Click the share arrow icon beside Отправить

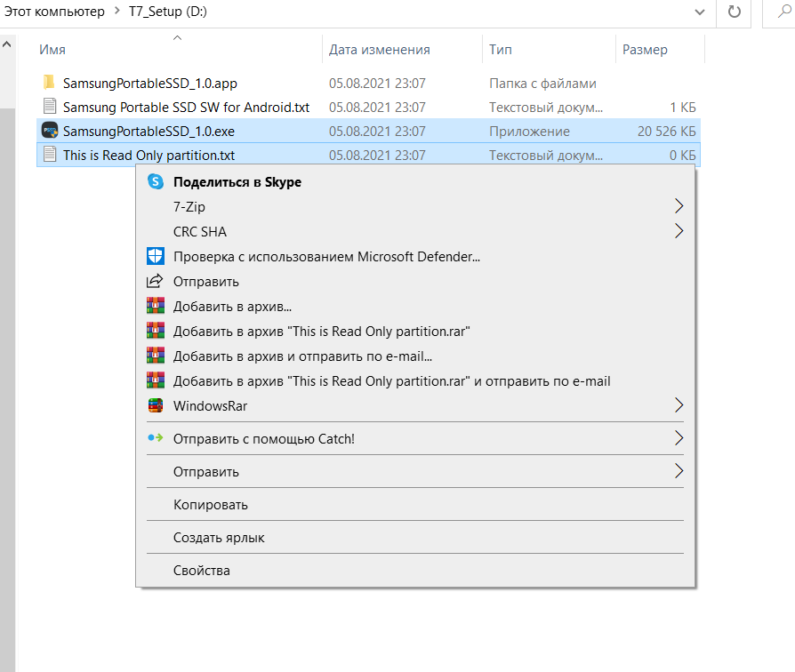(156, 282)
